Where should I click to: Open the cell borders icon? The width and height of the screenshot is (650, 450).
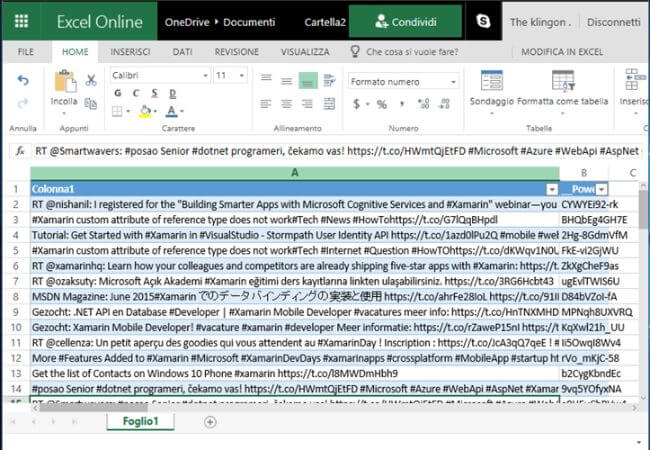117,111
